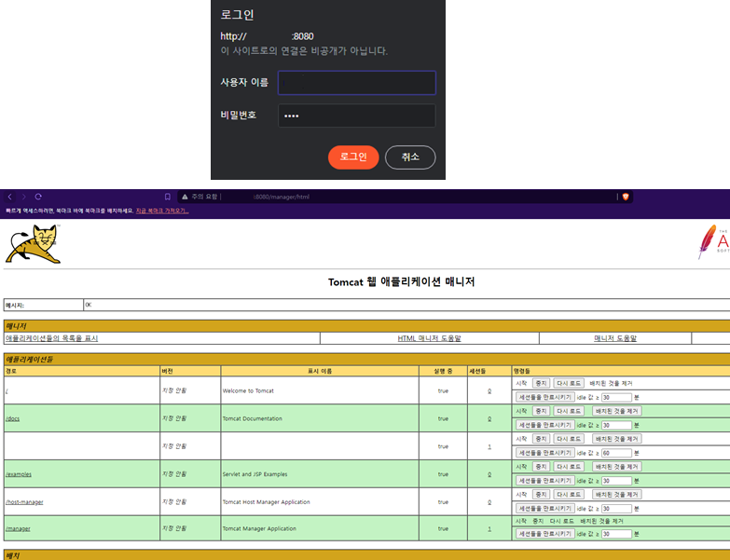730x560 pixels.
Task: Click 배치된 것을 제거 in Servlet and JSP Examples row
Action: (x=617, y=467)
